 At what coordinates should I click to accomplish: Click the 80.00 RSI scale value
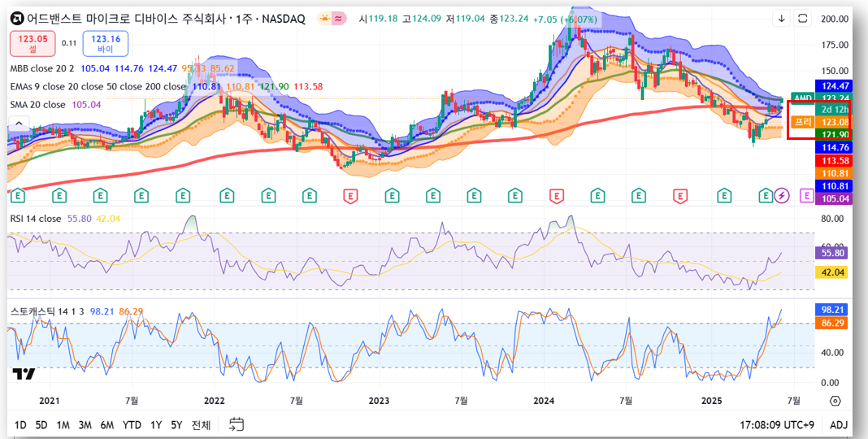[x=832, y=219]
